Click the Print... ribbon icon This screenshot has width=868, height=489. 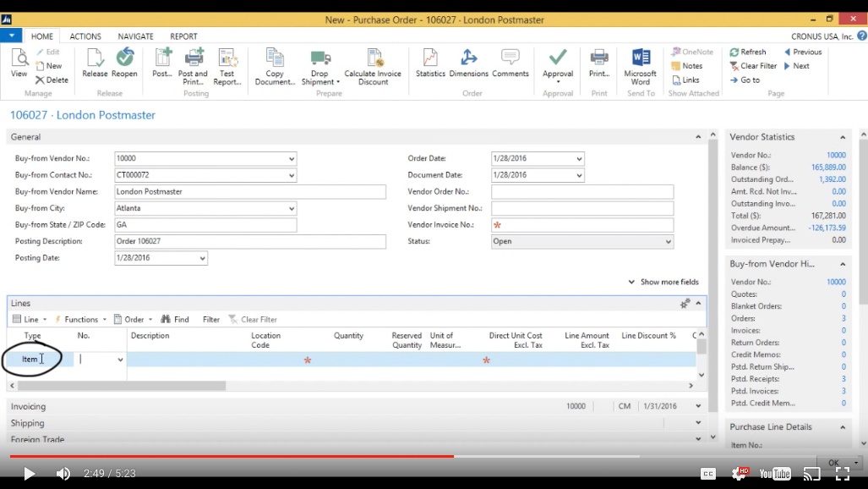point(599,63)
